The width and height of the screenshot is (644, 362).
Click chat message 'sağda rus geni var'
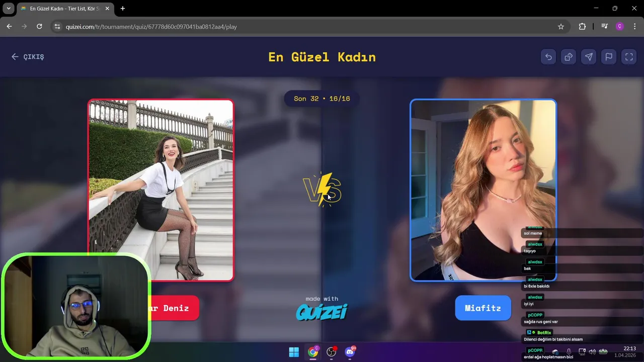pyautogui.click(x=541, y=322)
